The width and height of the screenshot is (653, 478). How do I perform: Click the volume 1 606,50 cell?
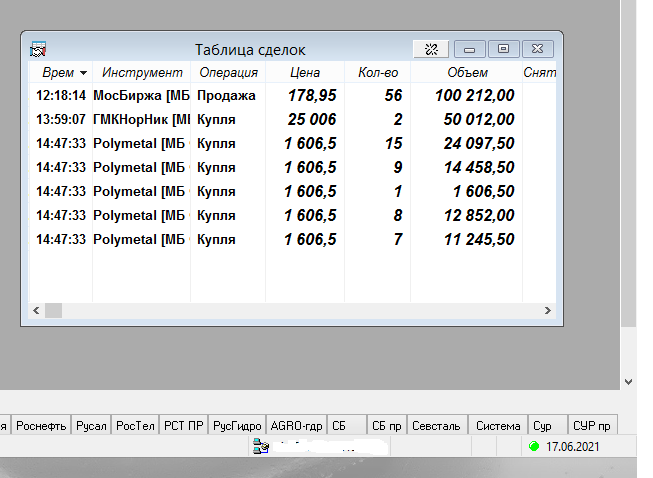click(x=467, y=192)
